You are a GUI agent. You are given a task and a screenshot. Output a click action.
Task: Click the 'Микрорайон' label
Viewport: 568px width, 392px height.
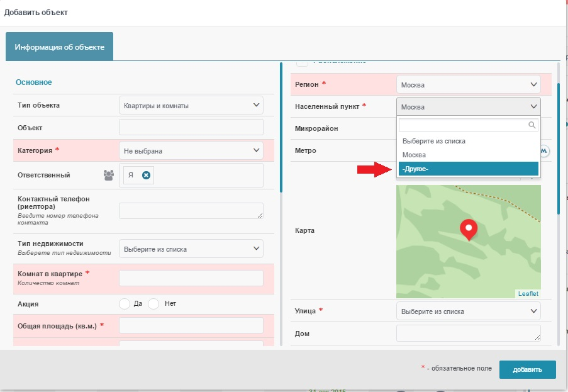click(316, 128)
